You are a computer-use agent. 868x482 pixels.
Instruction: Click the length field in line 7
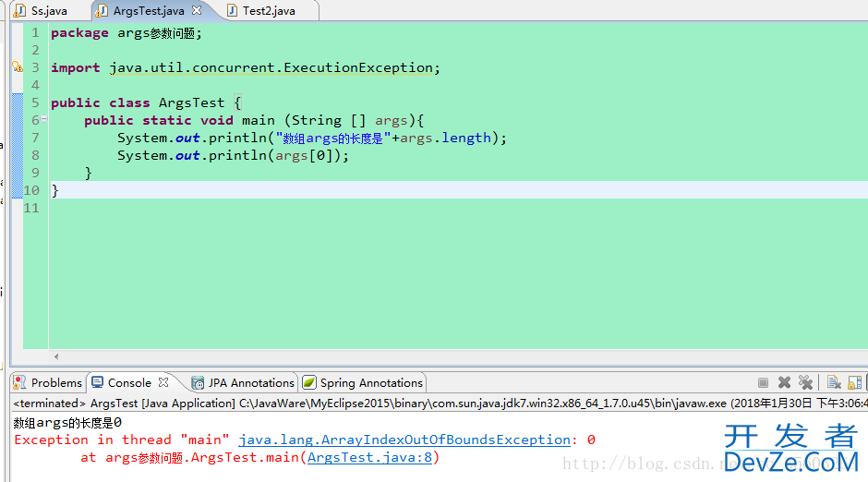click(x=466, y=138)
